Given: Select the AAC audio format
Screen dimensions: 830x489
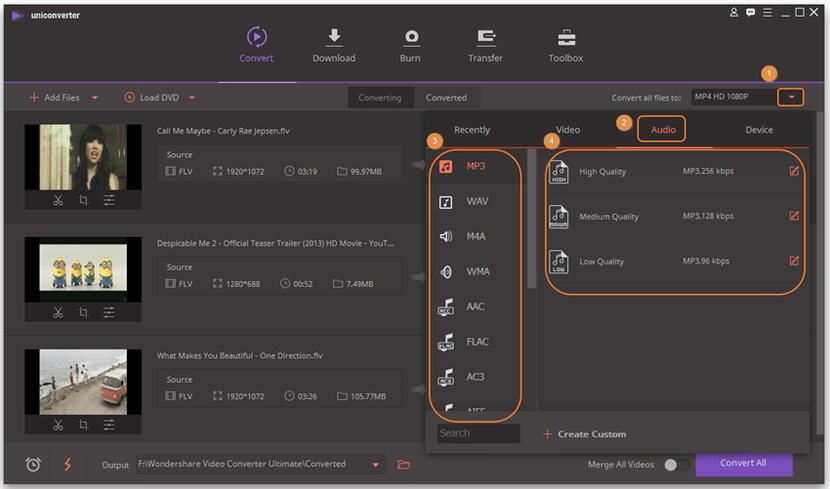Looking at the screenshot, I should pyautogui.click(x=475, y=307).
